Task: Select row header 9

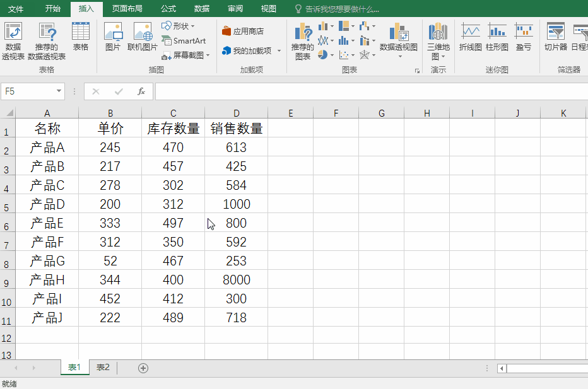Action: [x=7, y=281]
